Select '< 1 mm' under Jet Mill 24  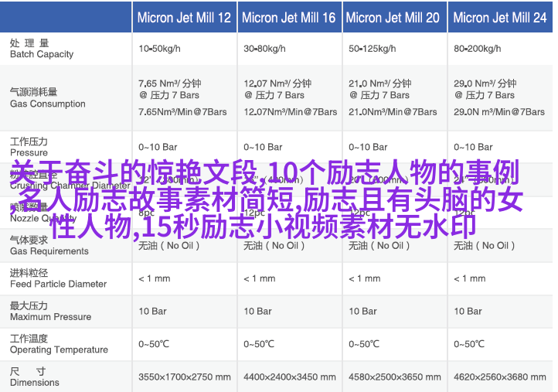pos(469,278)
